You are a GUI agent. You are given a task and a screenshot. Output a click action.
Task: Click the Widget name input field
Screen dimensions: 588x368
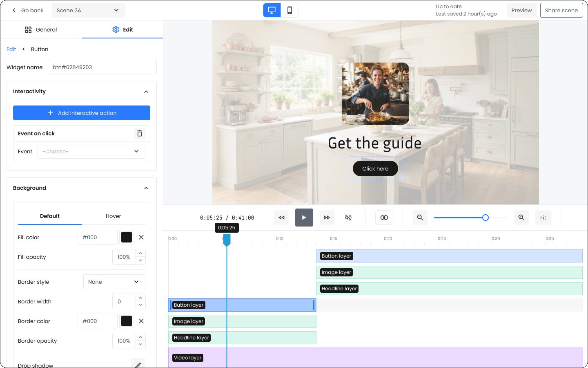(x=102, y=67)
